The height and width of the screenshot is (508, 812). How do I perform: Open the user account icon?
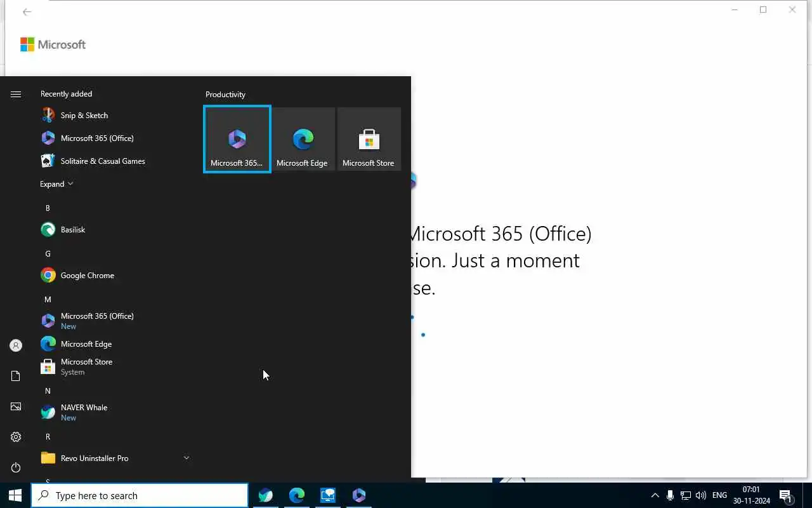coord(16,345)
